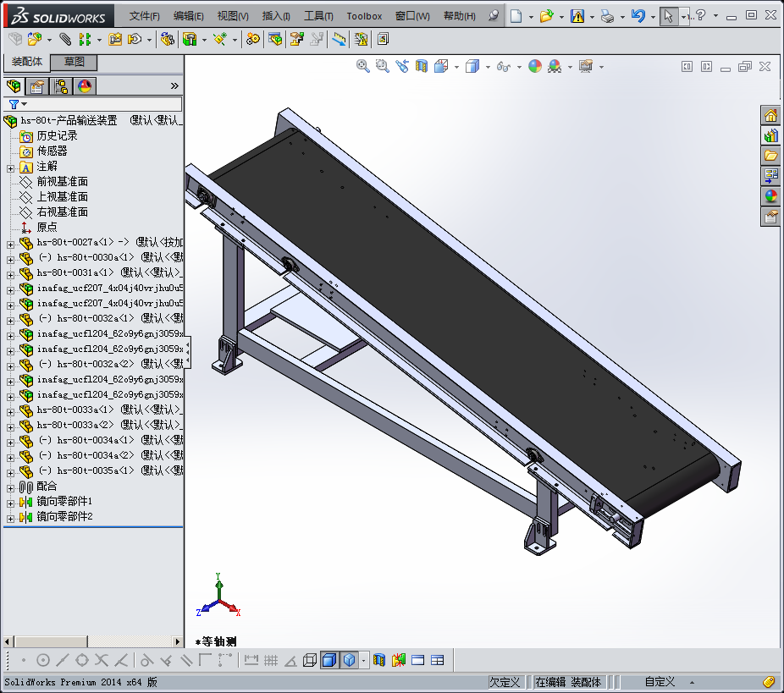Open View Orientation cube icon
The height and width of the screenshot is (693, 784).
click(x=441, y=66)
